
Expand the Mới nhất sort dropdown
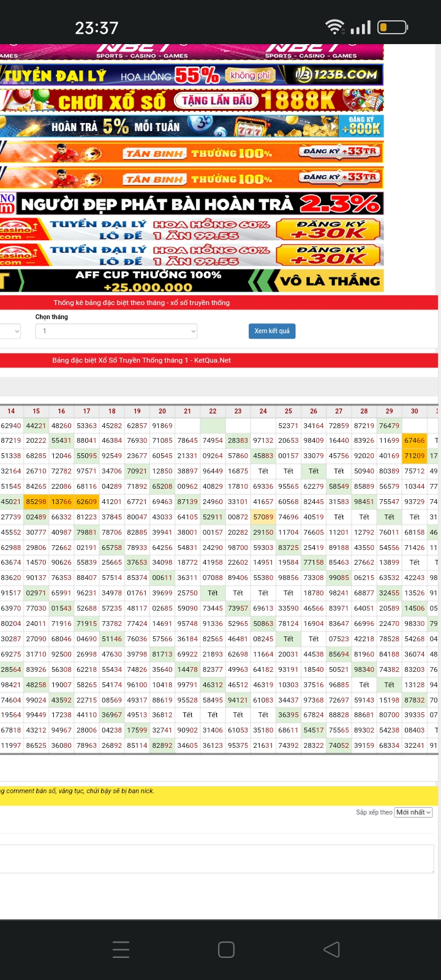(413, 812)
